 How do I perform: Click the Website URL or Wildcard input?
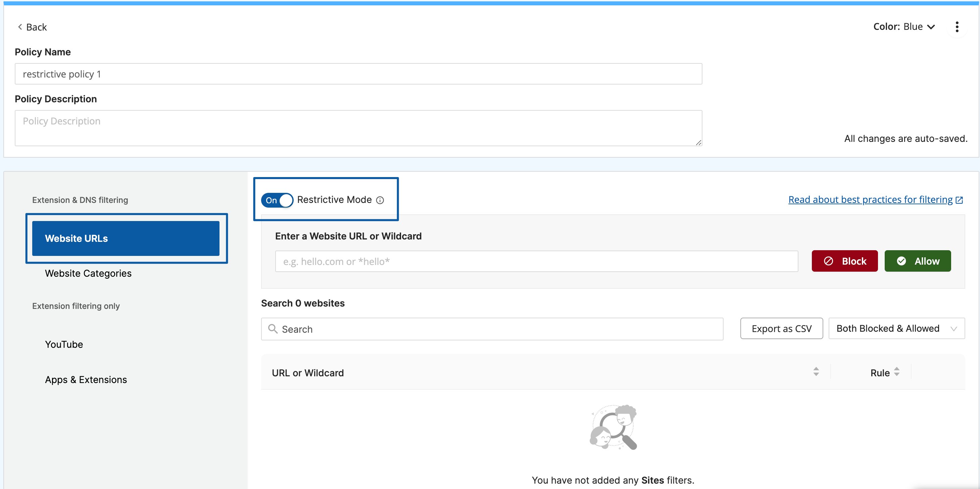pyautogui.click(x=536, y=261)
